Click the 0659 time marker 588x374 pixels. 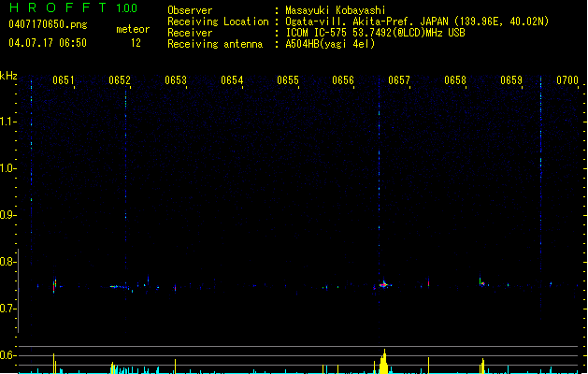(511, 80)
